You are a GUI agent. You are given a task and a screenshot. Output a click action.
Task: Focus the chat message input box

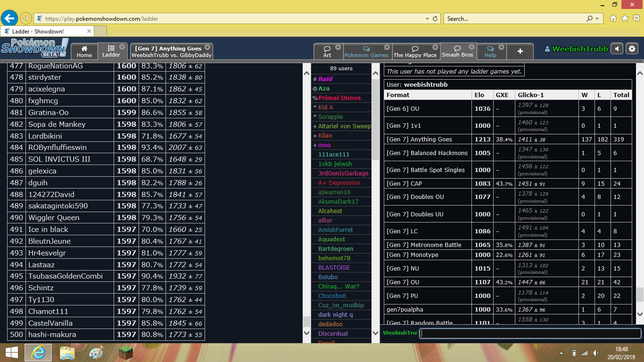(x=530, y=333)
